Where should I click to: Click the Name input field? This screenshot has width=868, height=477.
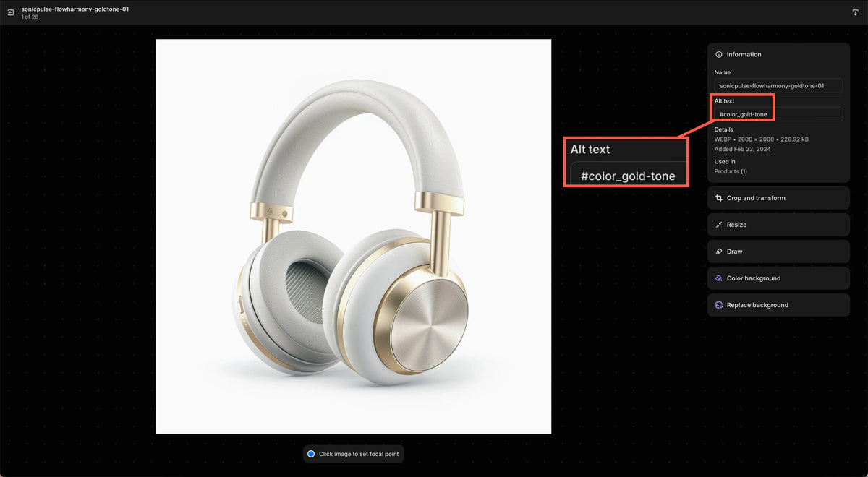coord(778,85)
